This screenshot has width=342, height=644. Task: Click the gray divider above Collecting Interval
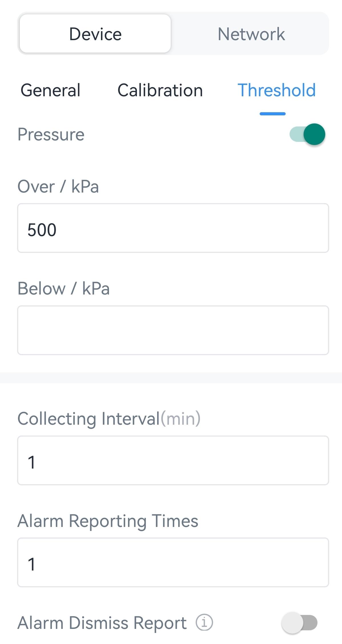(x=171, y=378)
